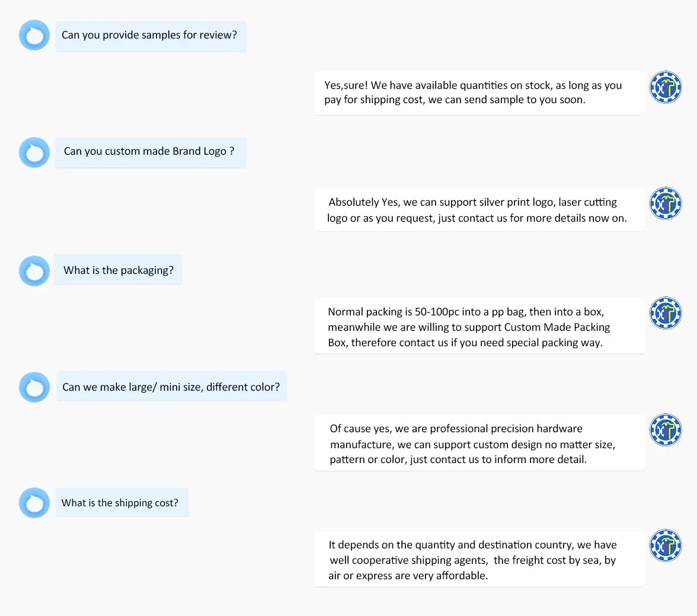Click customer avatar beside samples question

click(34, 35)
